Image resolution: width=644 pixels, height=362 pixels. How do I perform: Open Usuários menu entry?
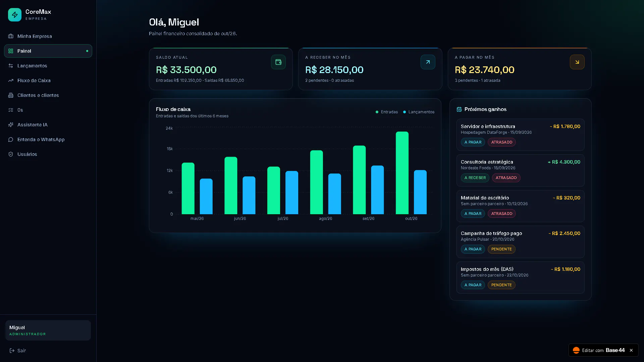click(x=48, y=154)
